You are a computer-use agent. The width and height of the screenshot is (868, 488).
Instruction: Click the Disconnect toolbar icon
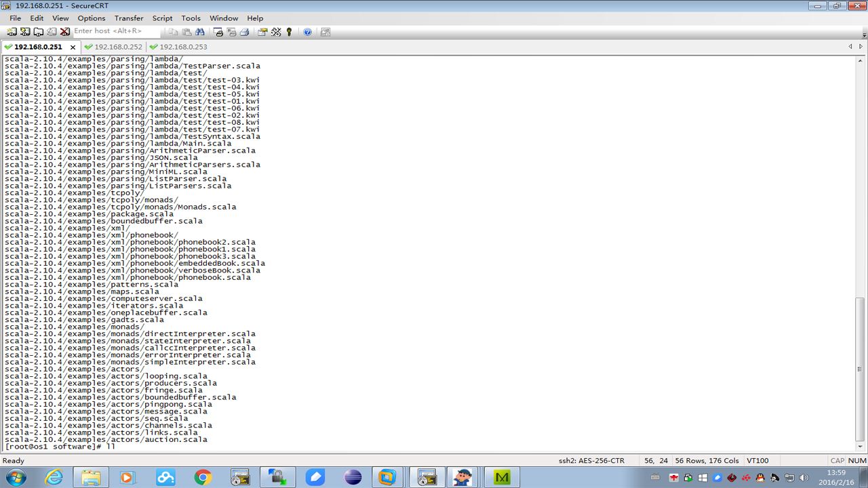coord(65,32)
